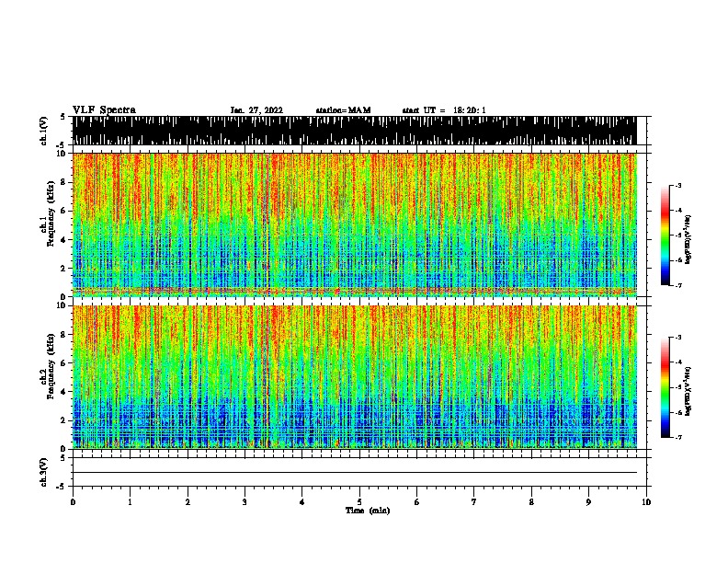Click the "ch.3(V)" waveform axis label
The width and height of the screenshot is (728, 563).
pos(44,472)
